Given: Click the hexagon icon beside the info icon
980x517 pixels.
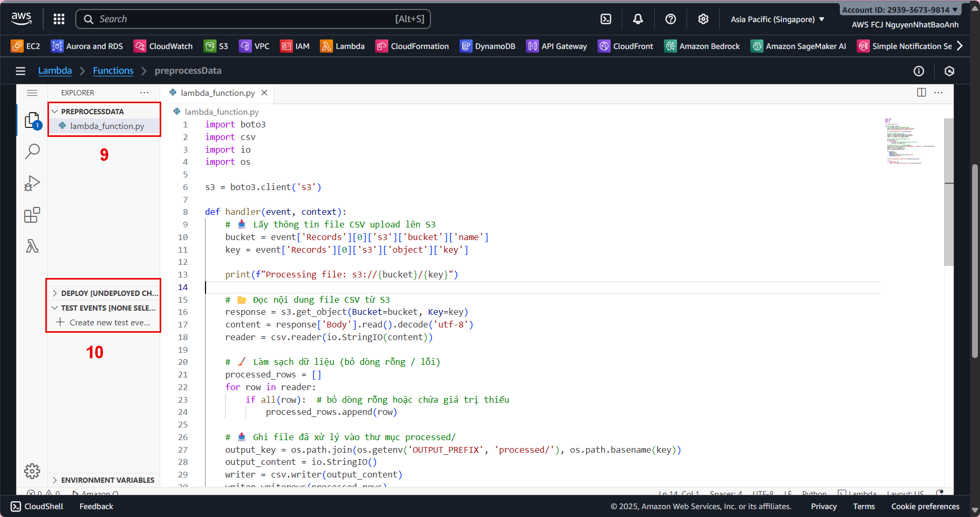Looking at the screenshot, I should (949, 71).
